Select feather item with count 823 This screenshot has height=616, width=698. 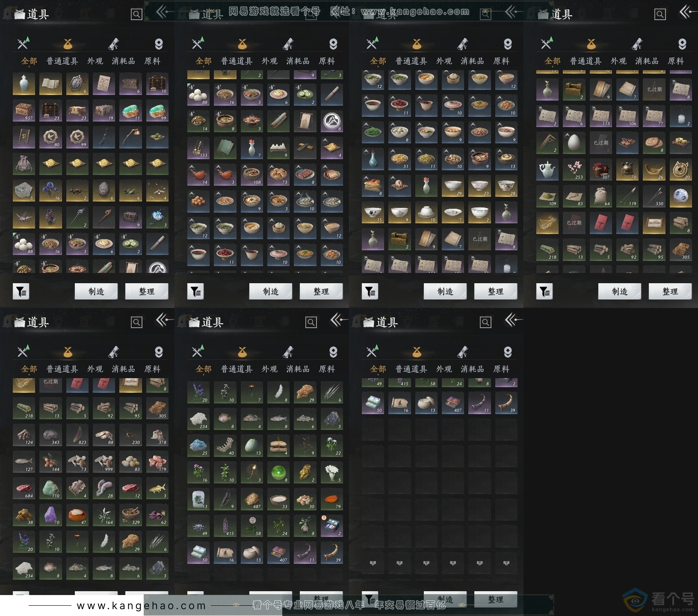click(77, 435)
